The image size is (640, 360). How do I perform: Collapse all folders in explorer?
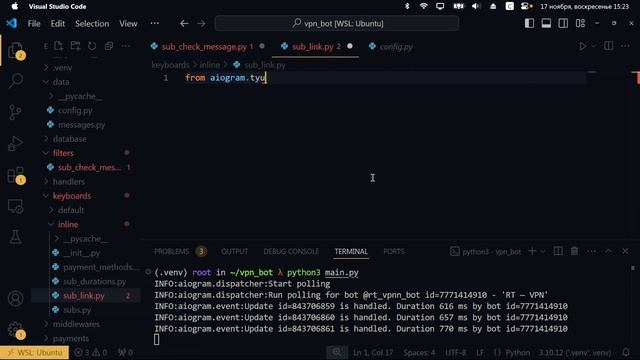[x=109, y=46]
